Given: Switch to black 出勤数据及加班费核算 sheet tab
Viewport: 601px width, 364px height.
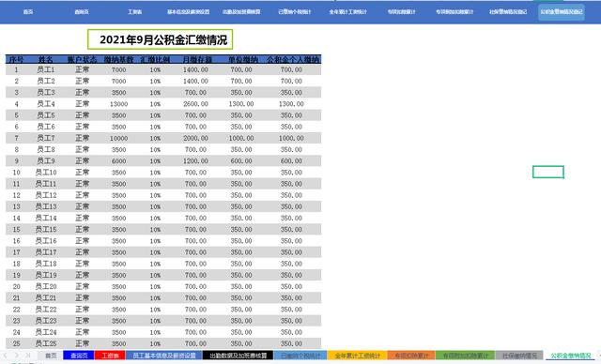Looking at the screenshot, I should click(x=238, y=356).
